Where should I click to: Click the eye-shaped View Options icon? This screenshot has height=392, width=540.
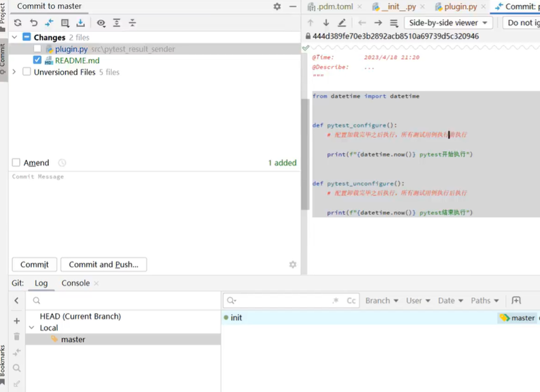click(101, 23)
